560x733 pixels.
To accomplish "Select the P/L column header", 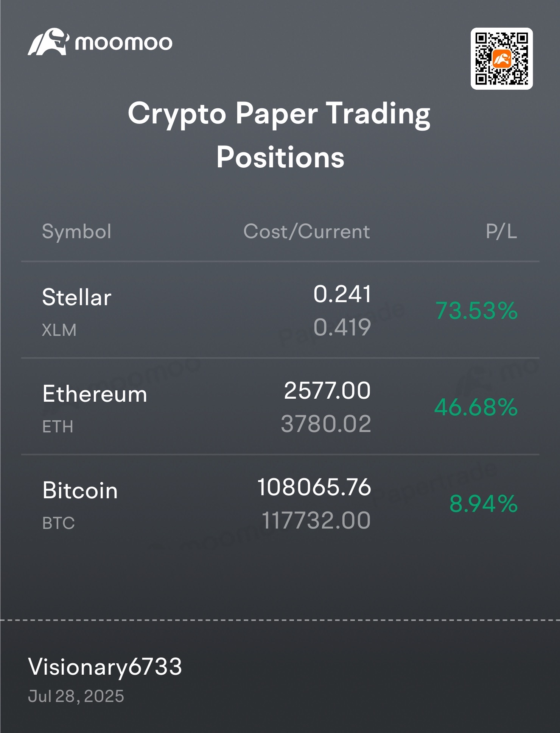I will pos(501,231).
